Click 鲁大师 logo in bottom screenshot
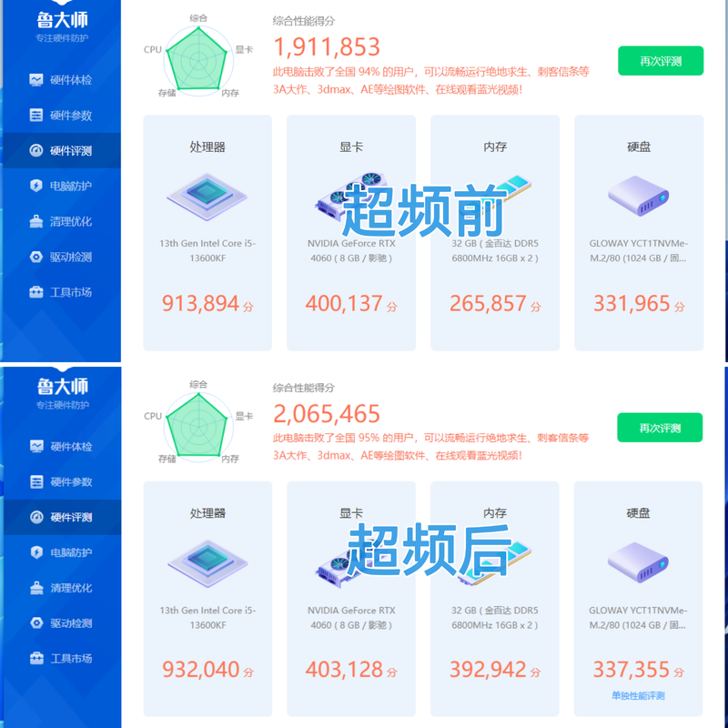The height and width of the screenshot is (728, 728). coord(63,386)
